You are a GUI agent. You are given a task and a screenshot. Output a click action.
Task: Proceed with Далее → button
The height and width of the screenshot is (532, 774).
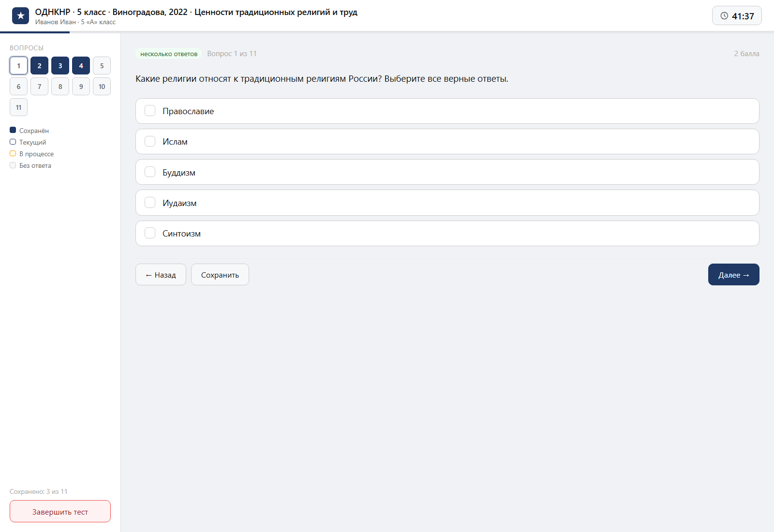tap(733, 275)
